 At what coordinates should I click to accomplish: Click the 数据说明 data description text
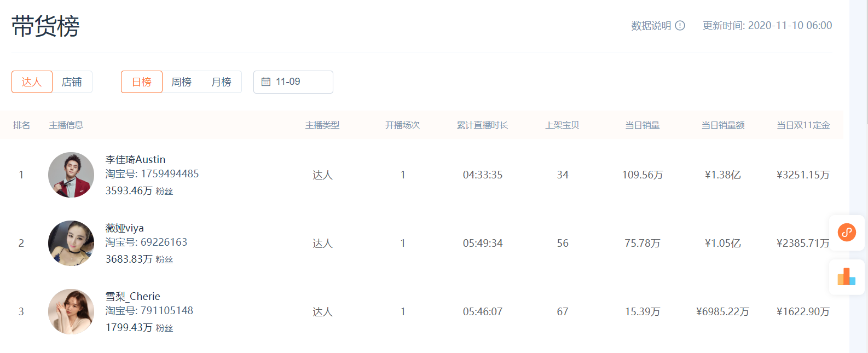click(x=651, y=26)
